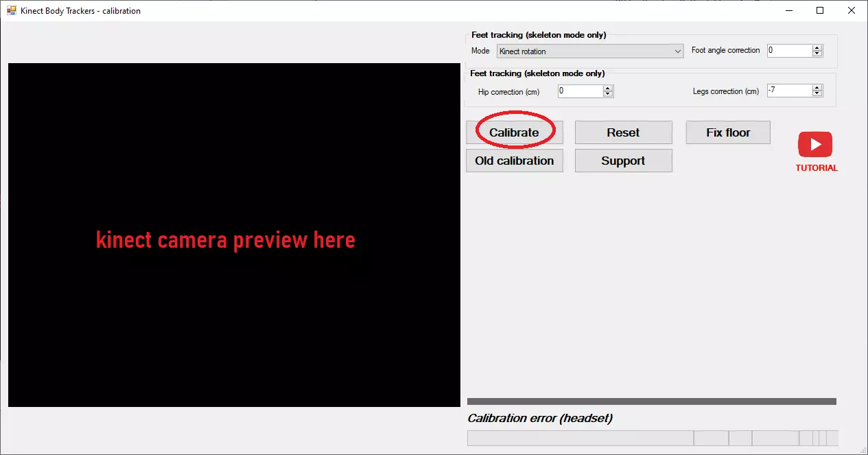Click the Support button
The width and height of the screenshot is (868, 455).
[x=623, y=161]
